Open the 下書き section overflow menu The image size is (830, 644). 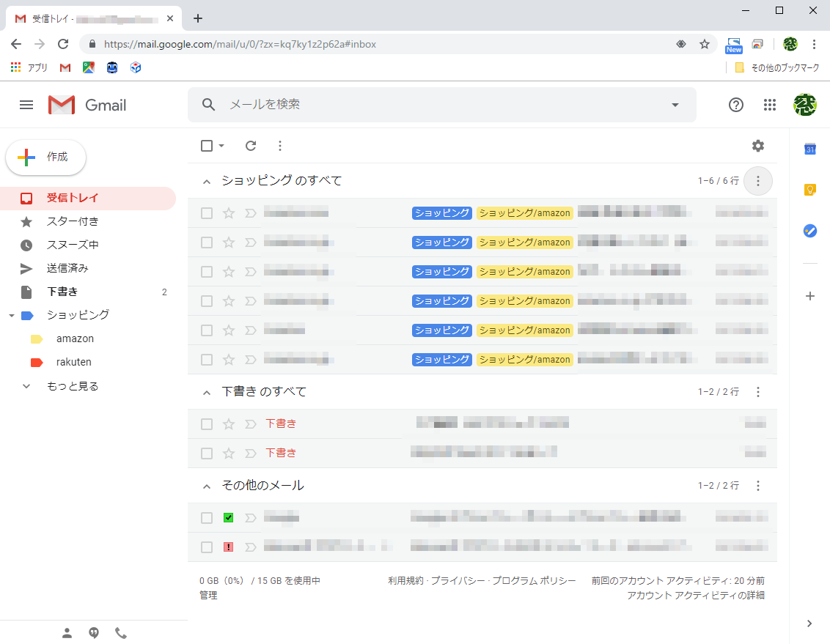pos(757,392)
